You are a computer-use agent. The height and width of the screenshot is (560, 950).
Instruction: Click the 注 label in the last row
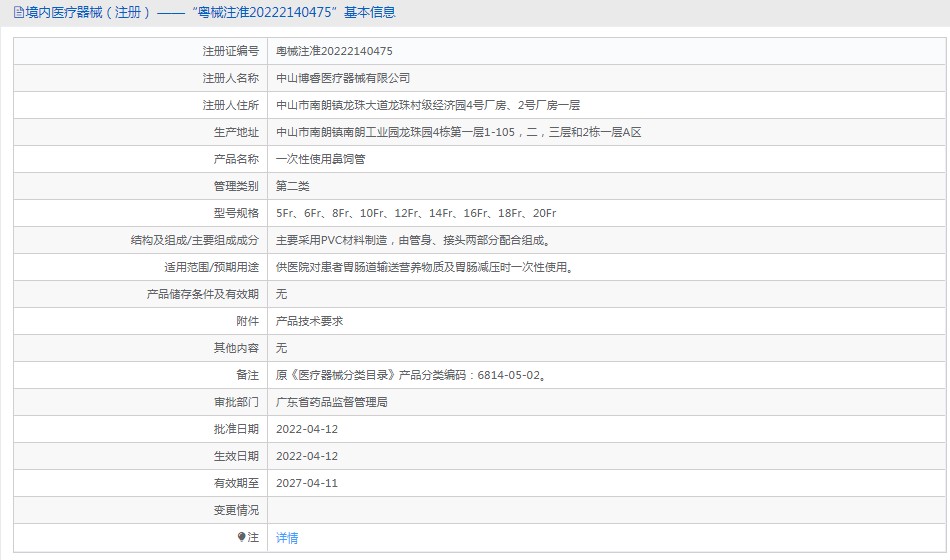pyautogui.click(x=253, y=537)
